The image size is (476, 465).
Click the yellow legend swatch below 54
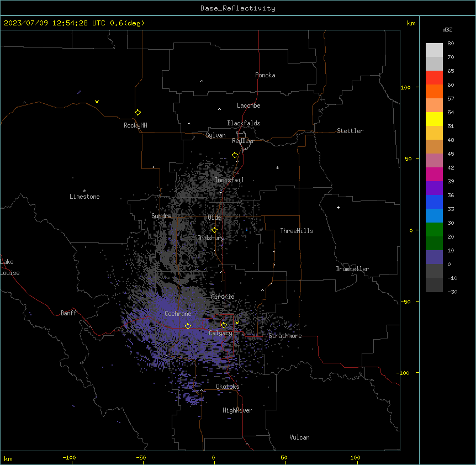click(x=434, y=119)
